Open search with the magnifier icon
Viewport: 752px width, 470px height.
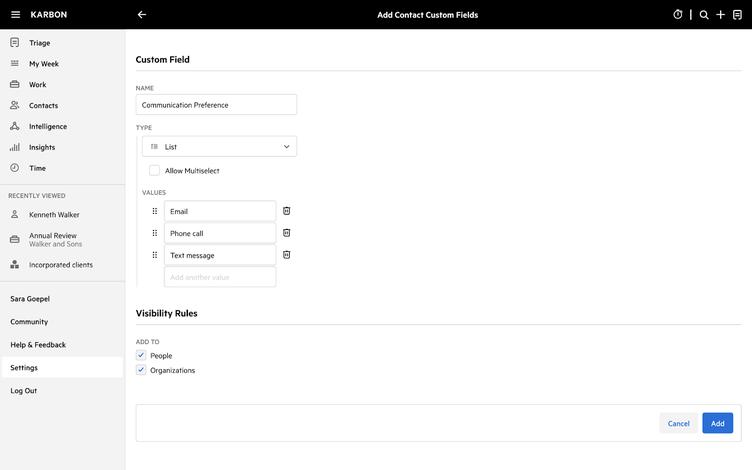tap(704, 15)
